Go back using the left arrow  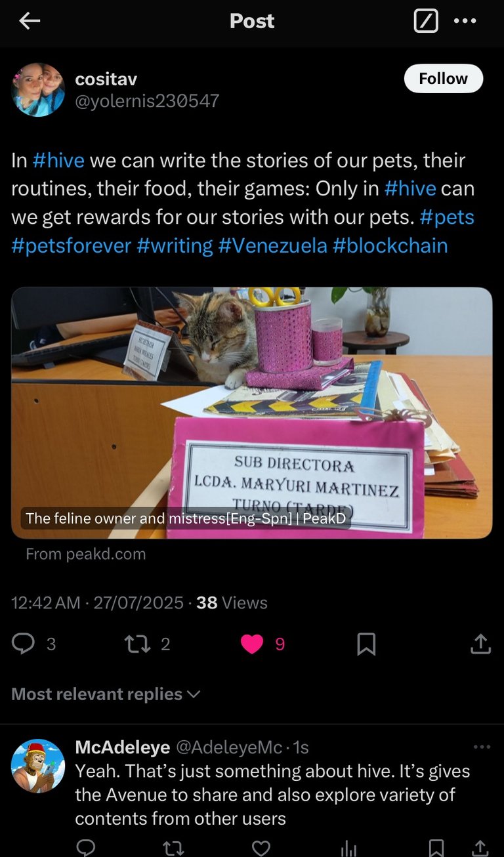(x=30, y=21)
